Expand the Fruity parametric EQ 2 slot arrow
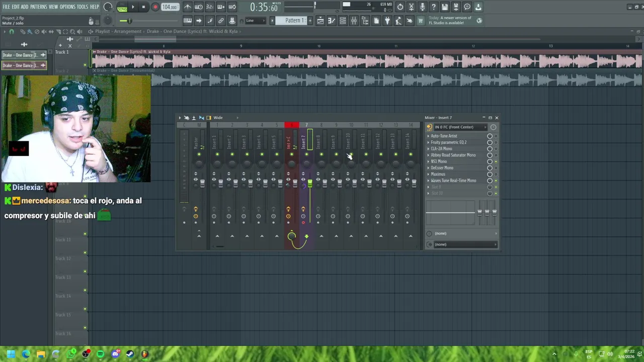Screen dimensions: 644x362 click(x=429, y=142)
